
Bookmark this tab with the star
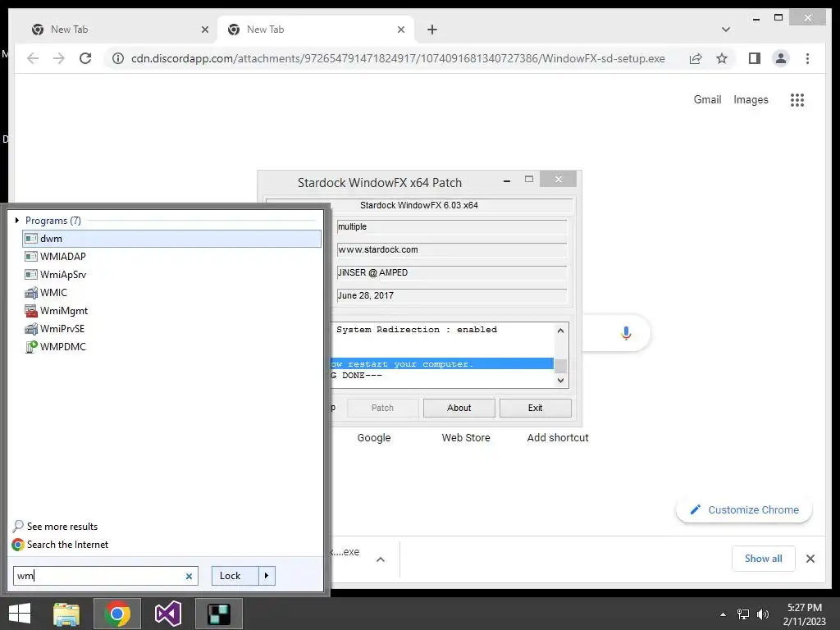tap(722, 58)
